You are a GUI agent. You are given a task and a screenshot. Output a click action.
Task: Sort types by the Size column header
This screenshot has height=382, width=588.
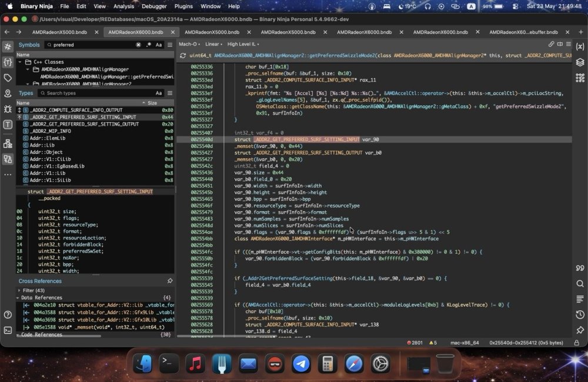pyautogui.click(x=152, y=103)
